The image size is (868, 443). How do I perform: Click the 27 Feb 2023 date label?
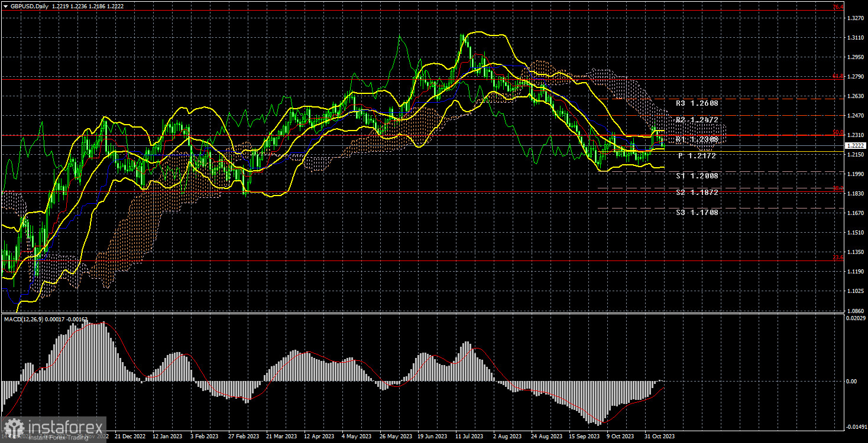pyautogui.click(x=244, y=437)
